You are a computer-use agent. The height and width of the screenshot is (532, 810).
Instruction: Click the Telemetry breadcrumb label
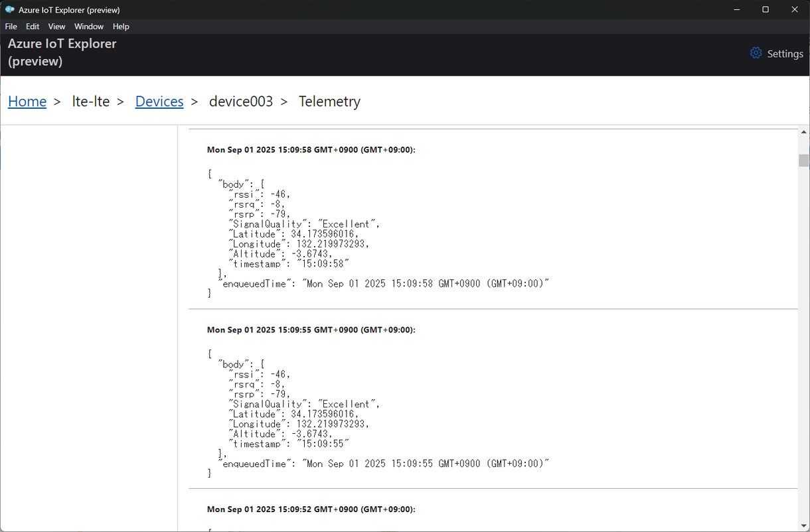(329, 101)
